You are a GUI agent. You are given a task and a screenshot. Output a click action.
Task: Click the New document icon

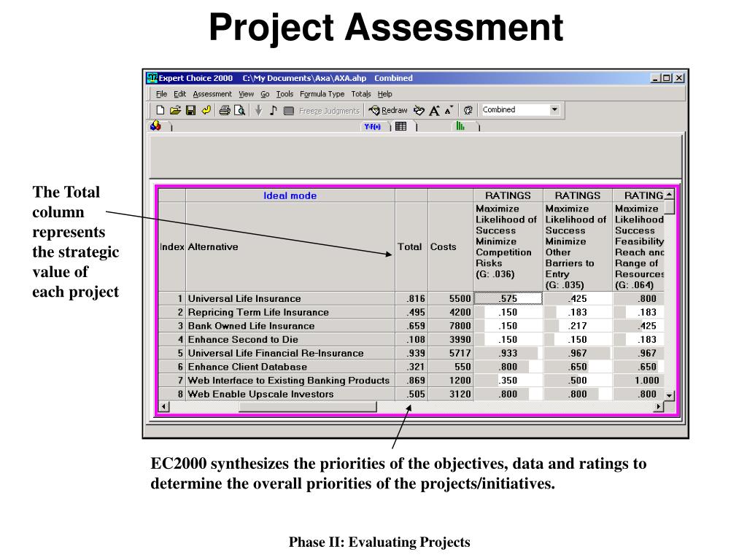tap(160, 110)
